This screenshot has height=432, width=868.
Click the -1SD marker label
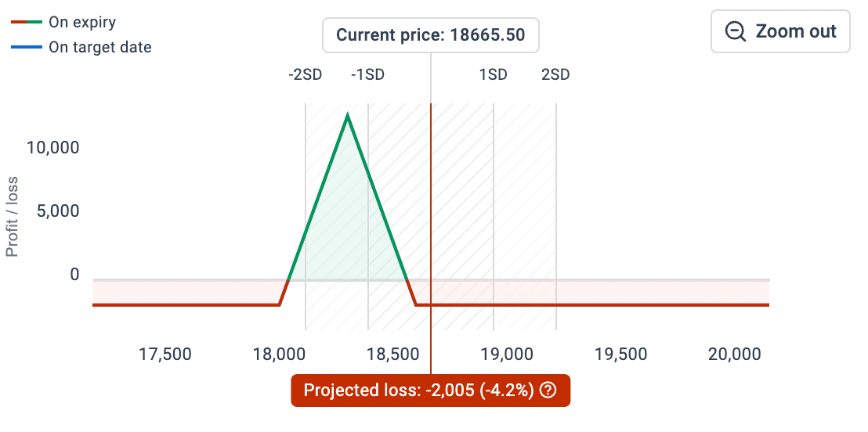(367, 75)
